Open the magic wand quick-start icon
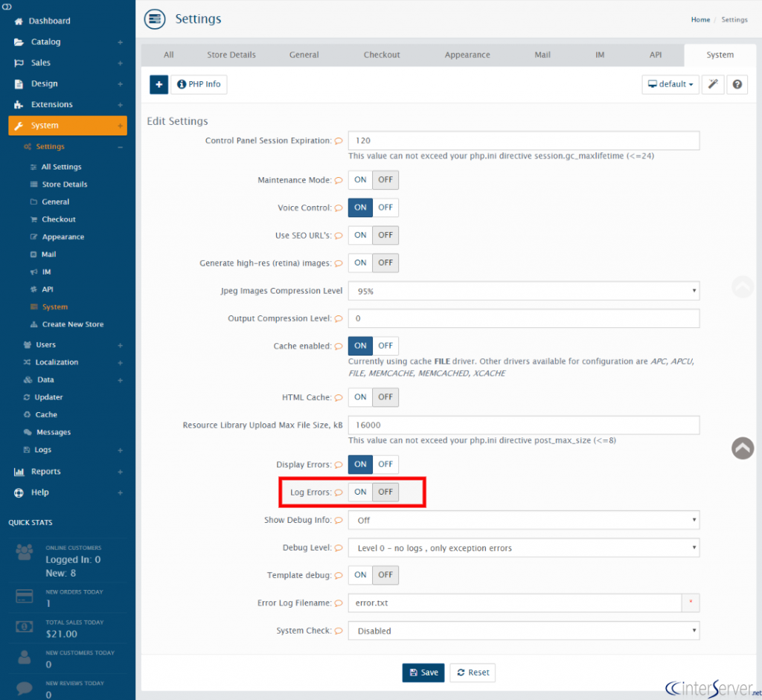 (713, 85)
